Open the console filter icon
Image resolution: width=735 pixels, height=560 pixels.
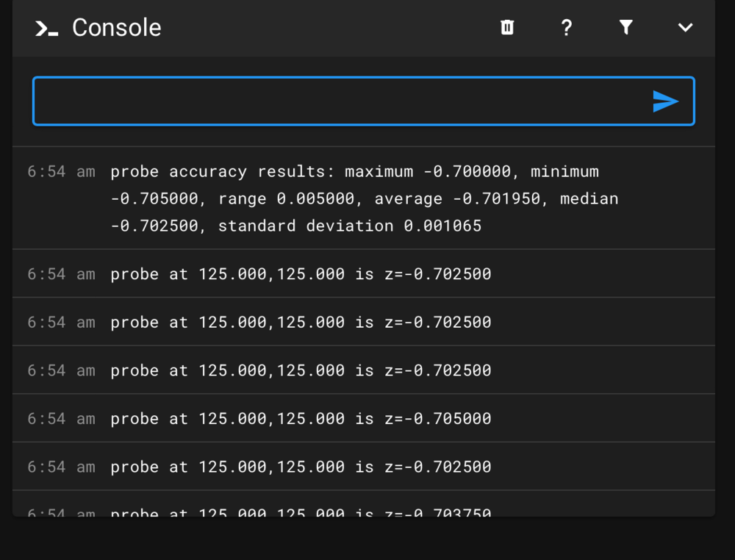625,27
